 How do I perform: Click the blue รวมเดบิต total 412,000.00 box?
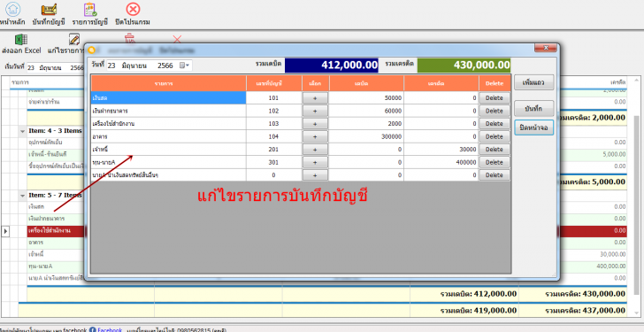[332, 65]
